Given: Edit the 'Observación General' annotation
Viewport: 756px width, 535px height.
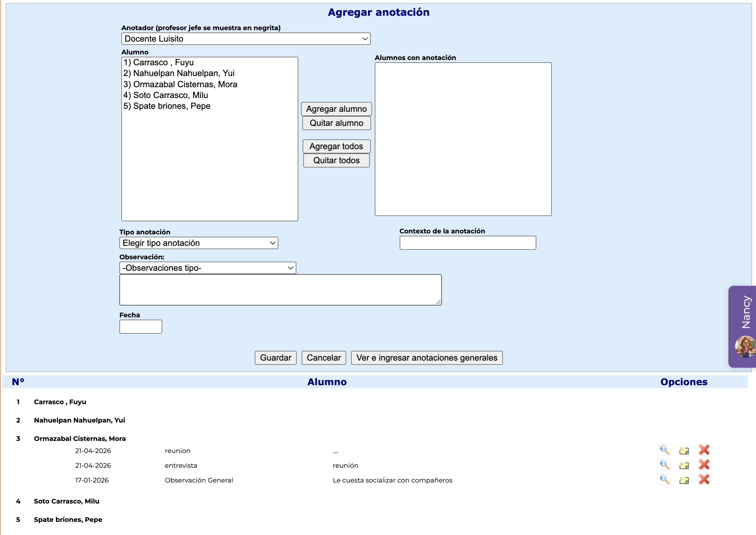Looking at the screenshot, I should pyautogui.click(x=684, y=480).
